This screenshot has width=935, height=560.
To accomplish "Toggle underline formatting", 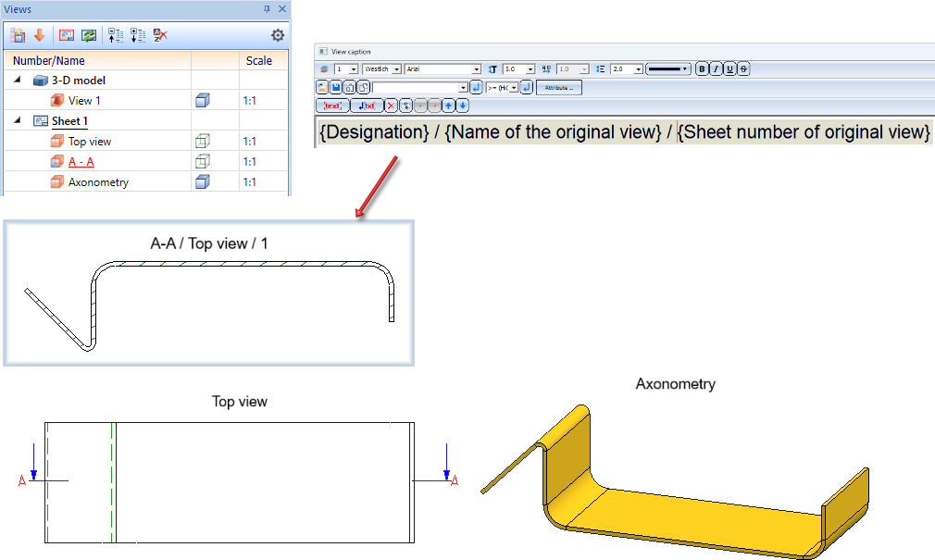I will click(729, 69).
